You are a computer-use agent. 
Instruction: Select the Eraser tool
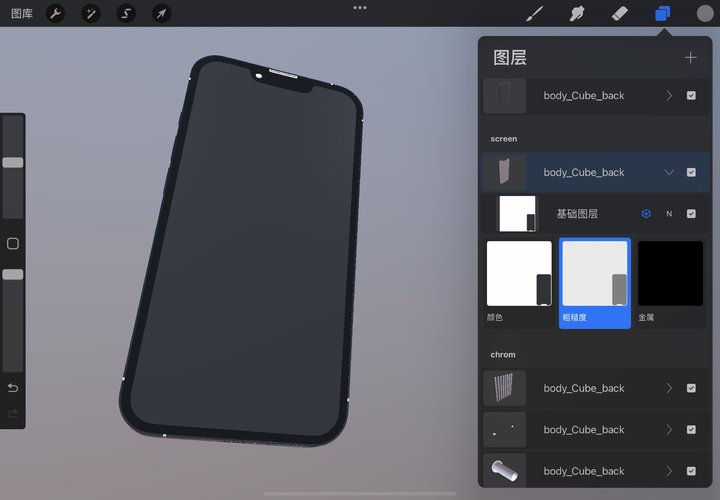point(619,13)
